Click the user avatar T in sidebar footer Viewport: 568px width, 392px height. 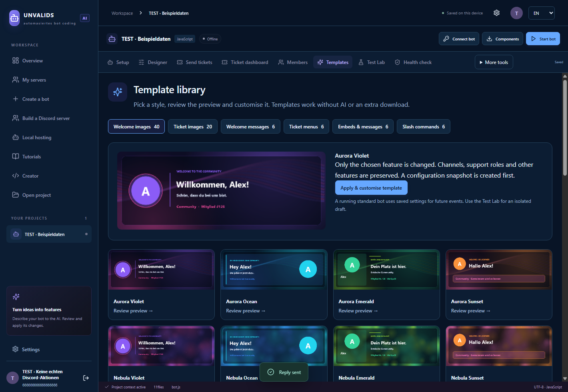pos(12,378)
